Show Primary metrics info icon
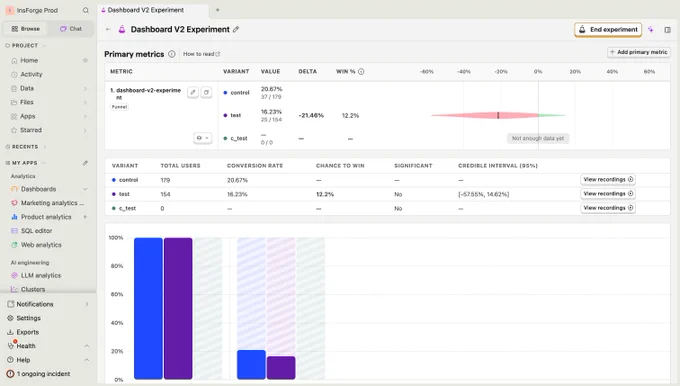The height and width of the screenshot is (386, 680). (x=172, y=54)
